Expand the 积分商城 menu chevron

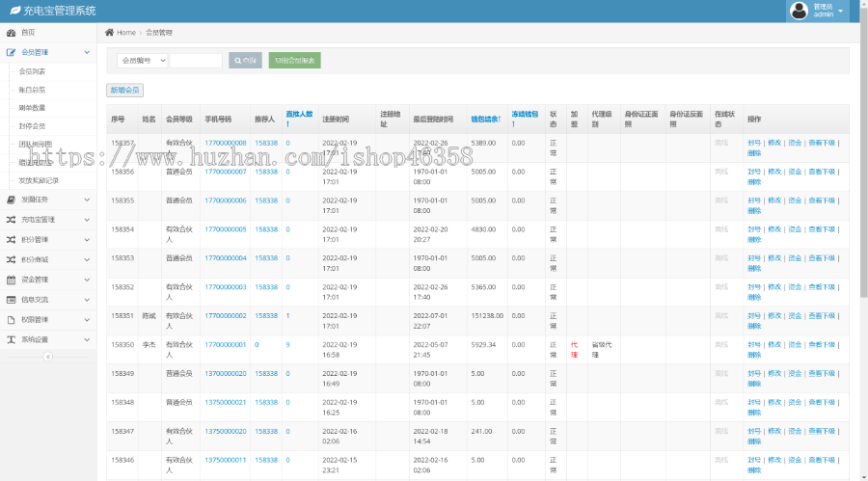87,259
